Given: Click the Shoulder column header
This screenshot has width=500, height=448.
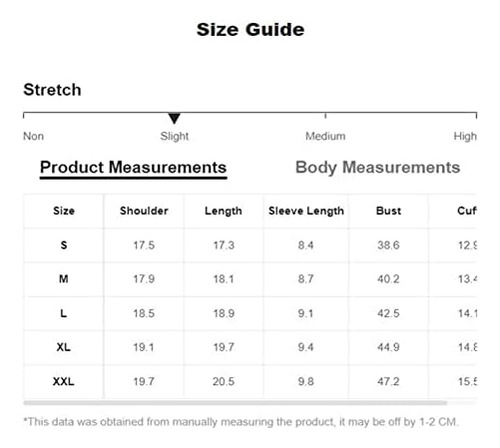Looking at the screenshot, I should 144,211.
